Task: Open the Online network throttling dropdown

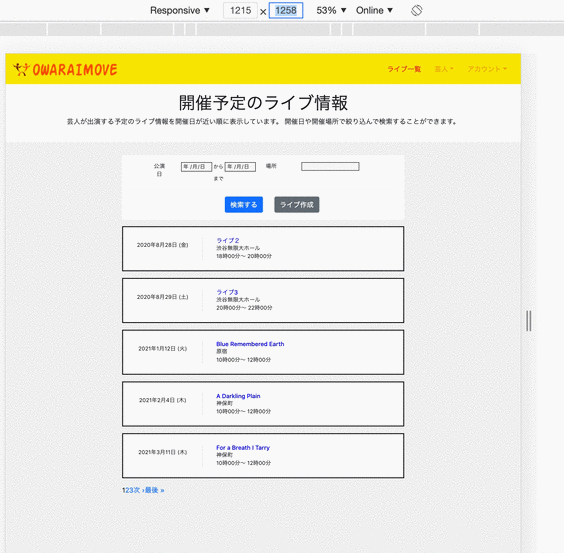Action: (374, 10)
